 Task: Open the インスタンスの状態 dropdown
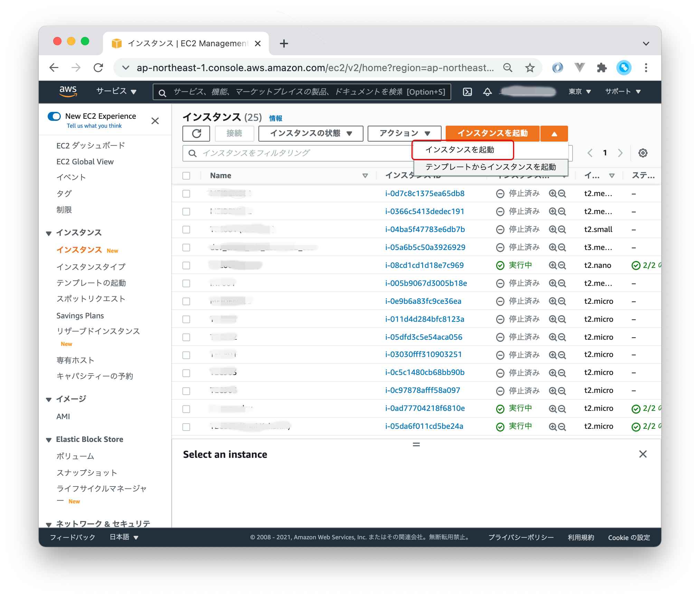click(311, 134)
